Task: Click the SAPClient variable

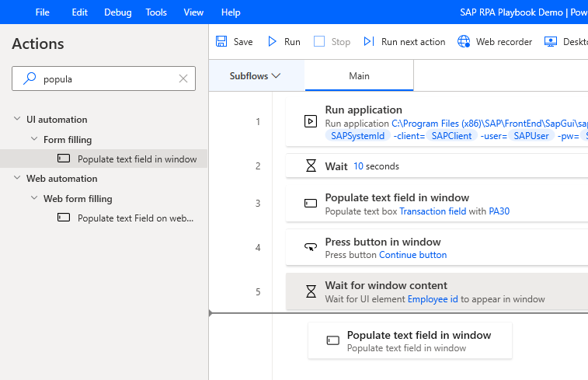Action: 451,136
